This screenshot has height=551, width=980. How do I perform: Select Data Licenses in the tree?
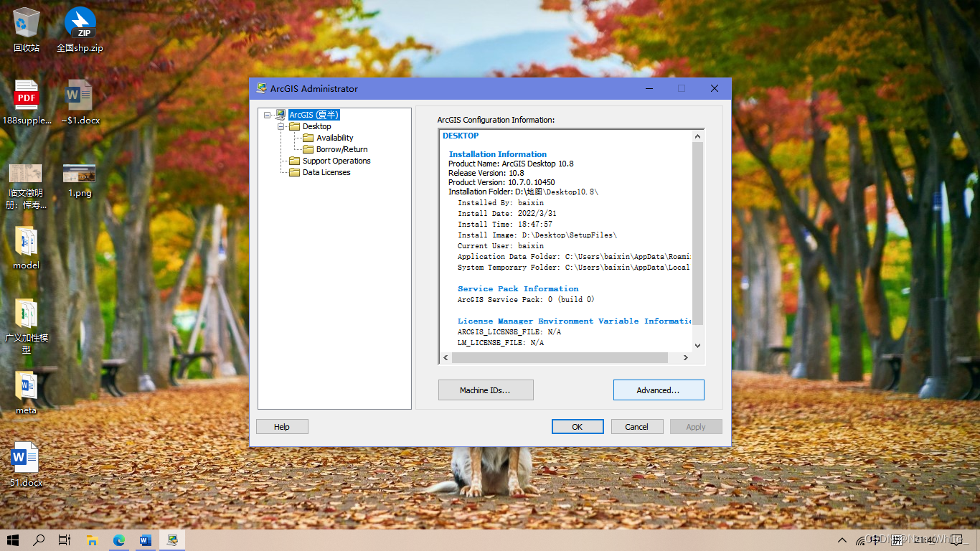click(326, 172)
